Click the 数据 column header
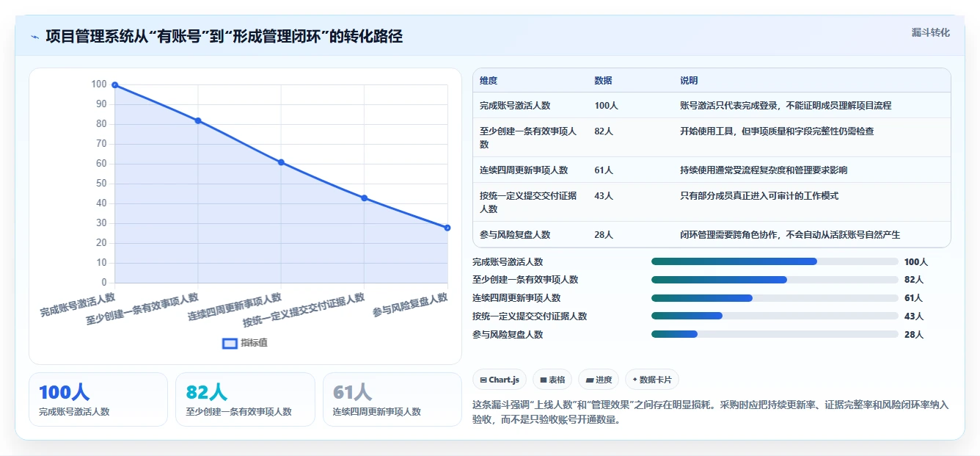Image resolution: width=980 pixels, height=456 pixels. click(604, 81)
